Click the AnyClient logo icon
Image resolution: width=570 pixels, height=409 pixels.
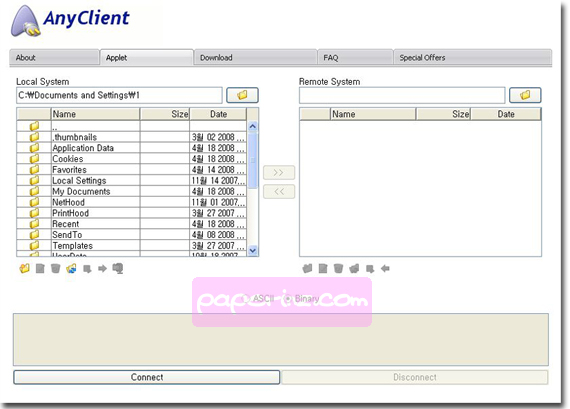pyautogui.click(x=25, y=21)
